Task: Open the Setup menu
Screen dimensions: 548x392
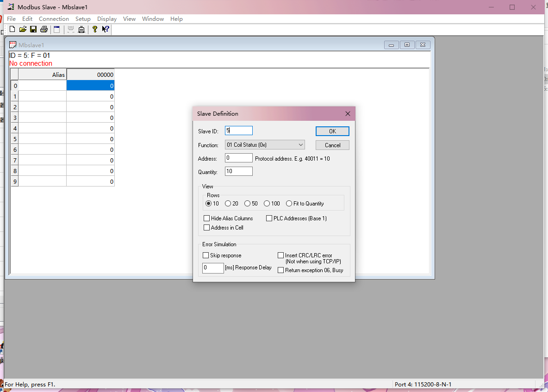Action: [83, 19]
